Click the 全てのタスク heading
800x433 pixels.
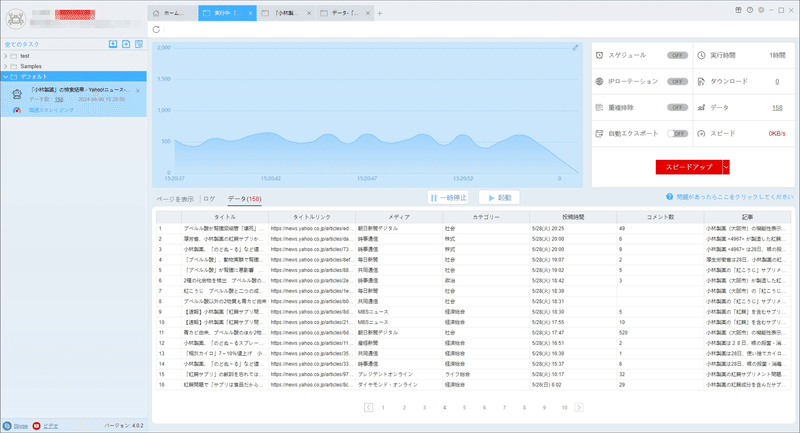(22, 44)
